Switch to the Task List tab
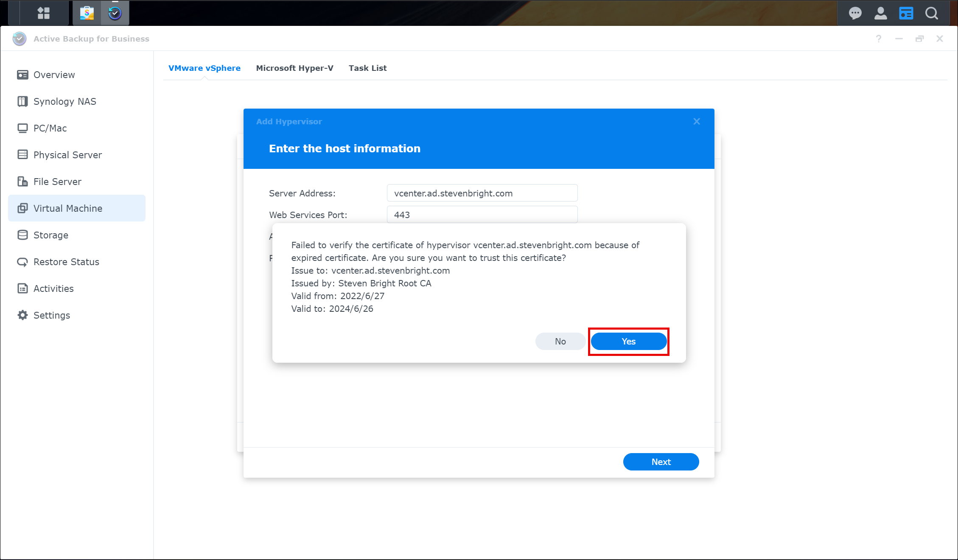The width and height of the screenshot is (958, 560). 367,68
